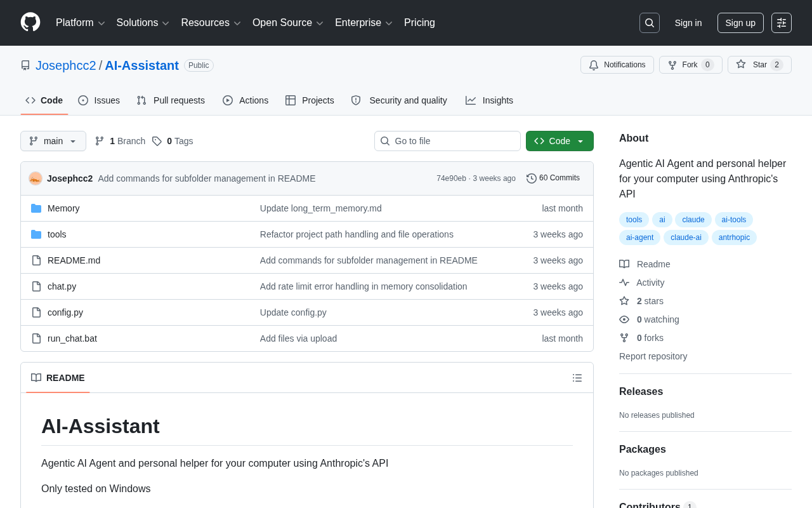Open the AI-Assistant repository title link

(x=142, y=65)
